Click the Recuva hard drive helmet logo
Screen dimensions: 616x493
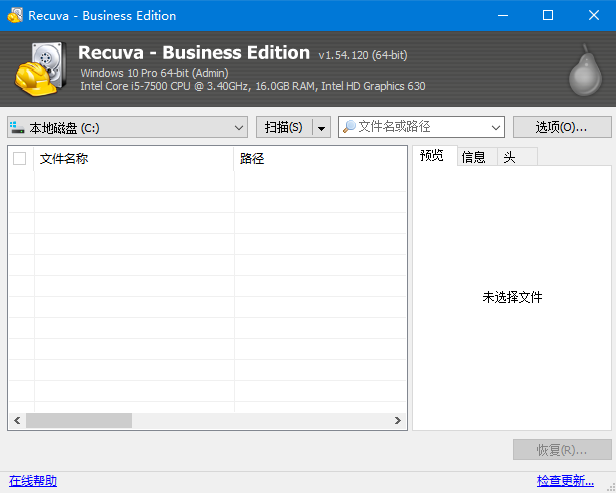pyautogui.click(x=39, y=69)
